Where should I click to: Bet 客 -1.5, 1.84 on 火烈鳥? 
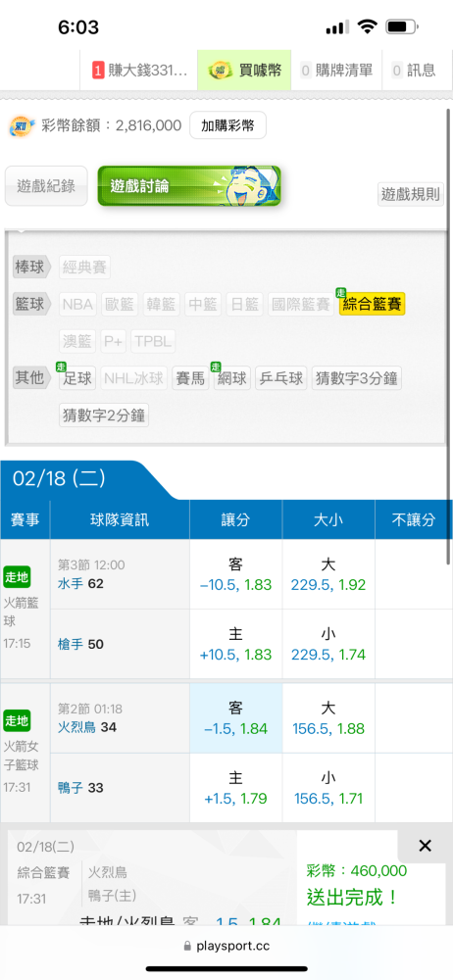point(236,718)
